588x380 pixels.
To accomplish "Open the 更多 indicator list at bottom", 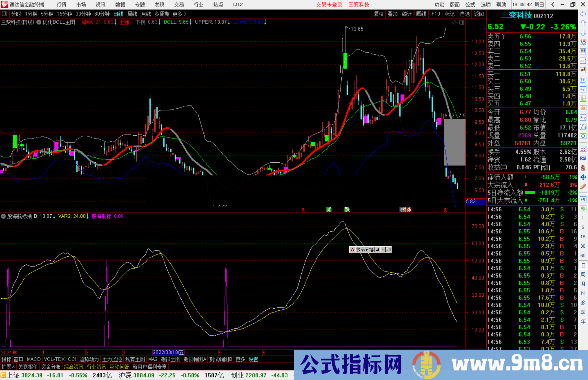I will (x=240, y=359).
